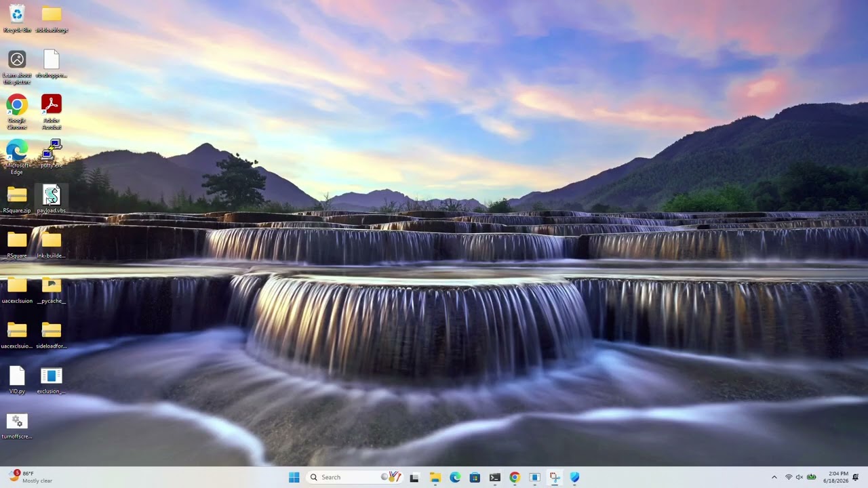Screen dimensions: 868x488
Task: Open the notification bell in the tray
Action: click(856, 477)
